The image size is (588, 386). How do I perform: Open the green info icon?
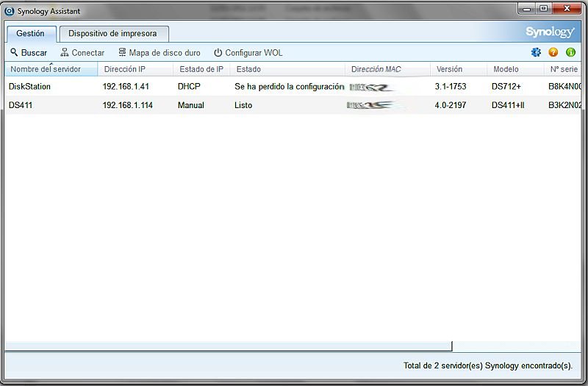(571, 52)
